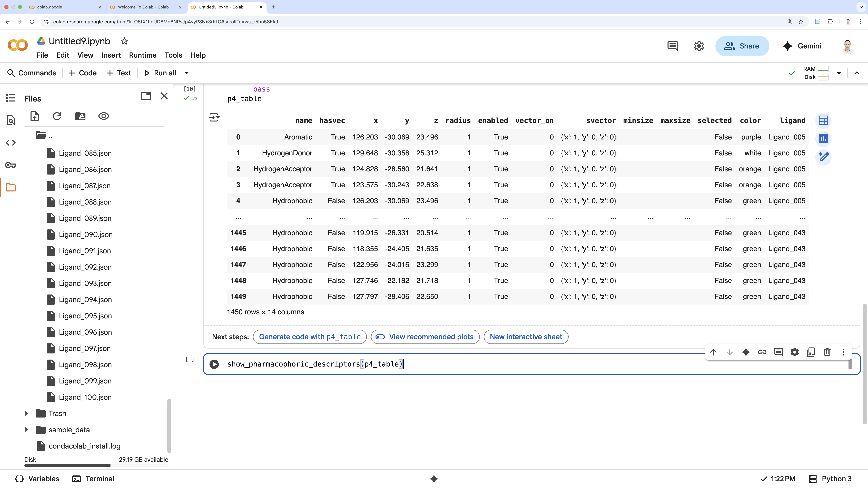Image resolution: width=868 pixels, height=488 pixels.
Task: Click Generate code with p4_table button
Action: click(x=309, y=337)
